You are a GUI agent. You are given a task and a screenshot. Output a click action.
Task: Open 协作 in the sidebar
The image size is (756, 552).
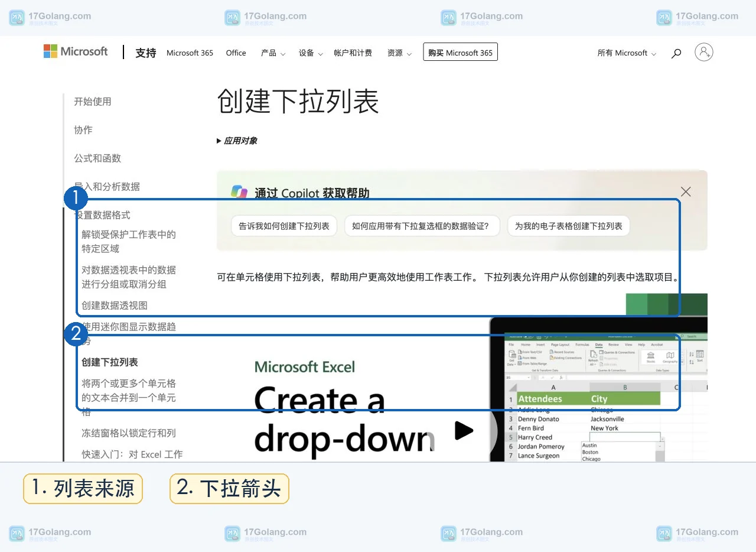[83, 130]
